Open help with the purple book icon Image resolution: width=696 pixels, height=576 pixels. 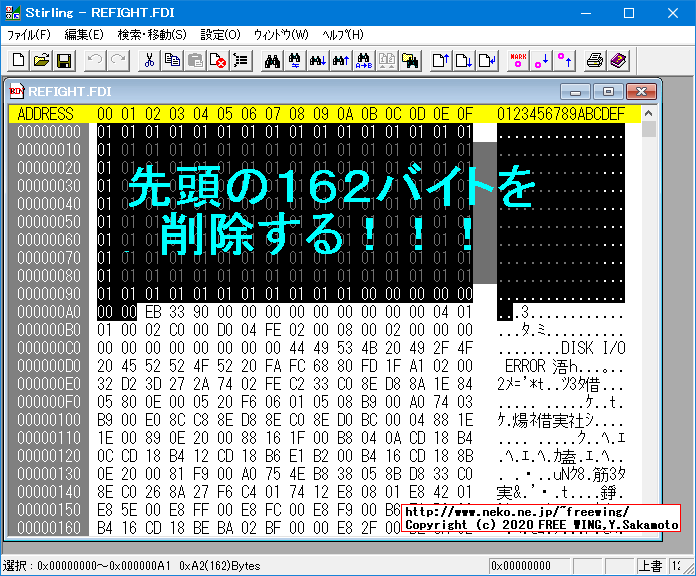click(618, 60)
